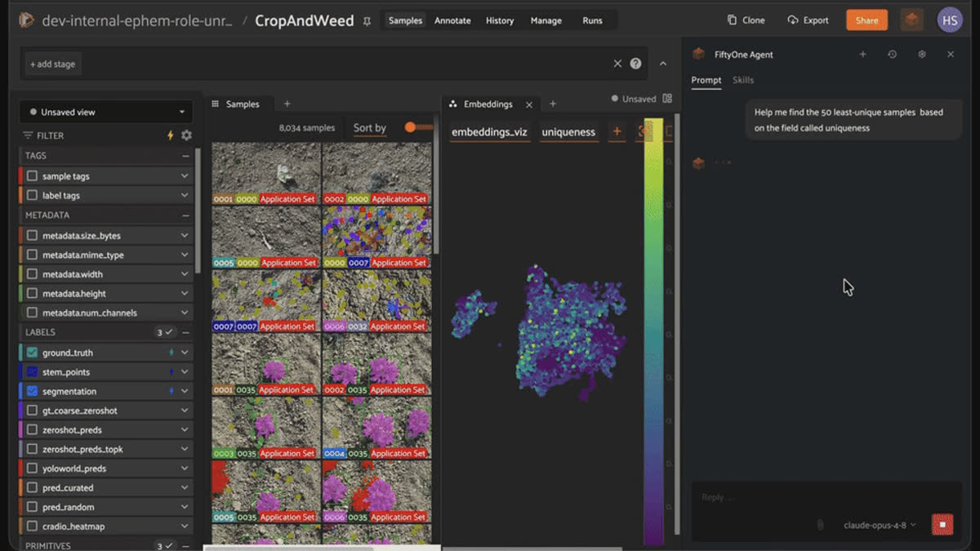
Task: Click the Clone button
Action: pos(746,20)
